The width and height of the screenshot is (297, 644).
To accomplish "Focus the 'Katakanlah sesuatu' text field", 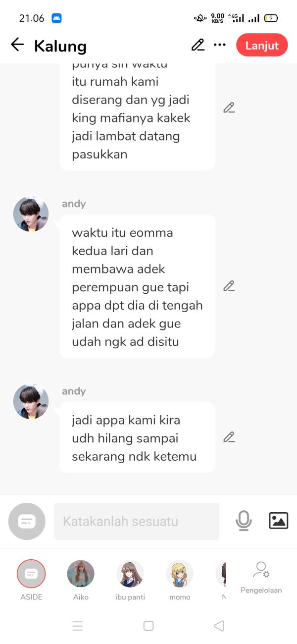I will pyautogui.click(x=136, y=521).
